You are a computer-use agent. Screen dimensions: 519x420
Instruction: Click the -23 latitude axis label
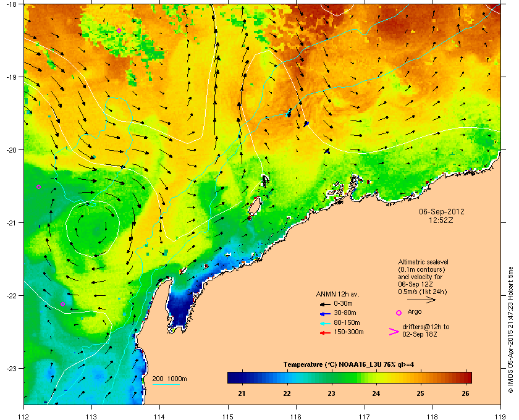click(x=11, y=368)
